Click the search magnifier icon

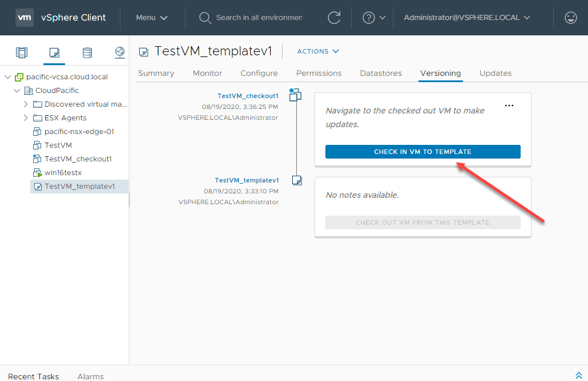click(205, 18)
